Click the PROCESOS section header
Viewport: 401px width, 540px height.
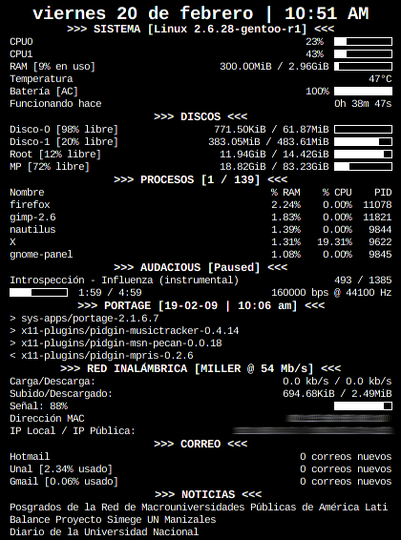[200, 180]
